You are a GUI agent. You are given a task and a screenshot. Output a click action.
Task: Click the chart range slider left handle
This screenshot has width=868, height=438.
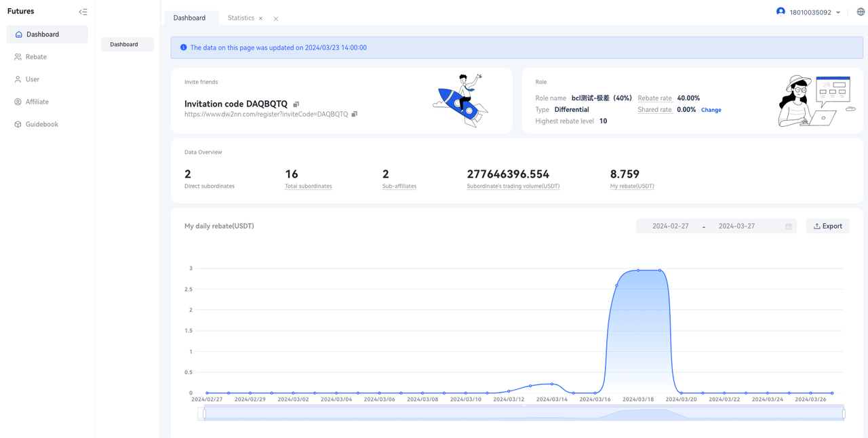204,414
